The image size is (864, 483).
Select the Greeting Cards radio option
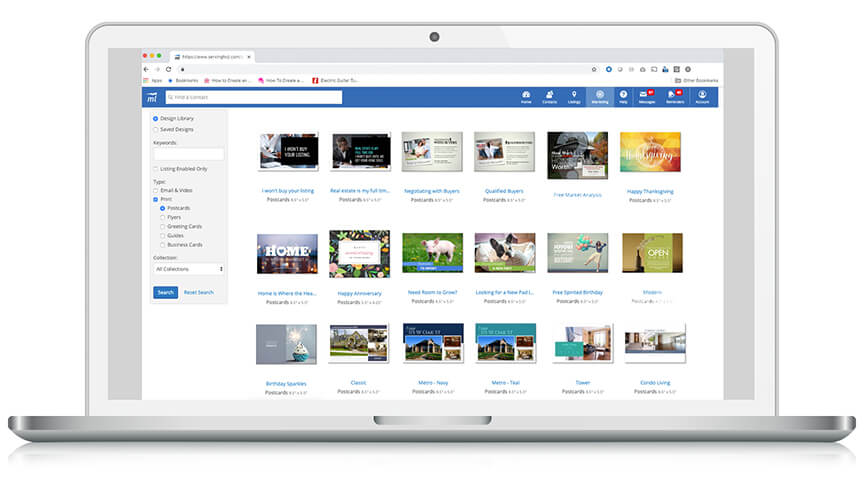point(163,226)
